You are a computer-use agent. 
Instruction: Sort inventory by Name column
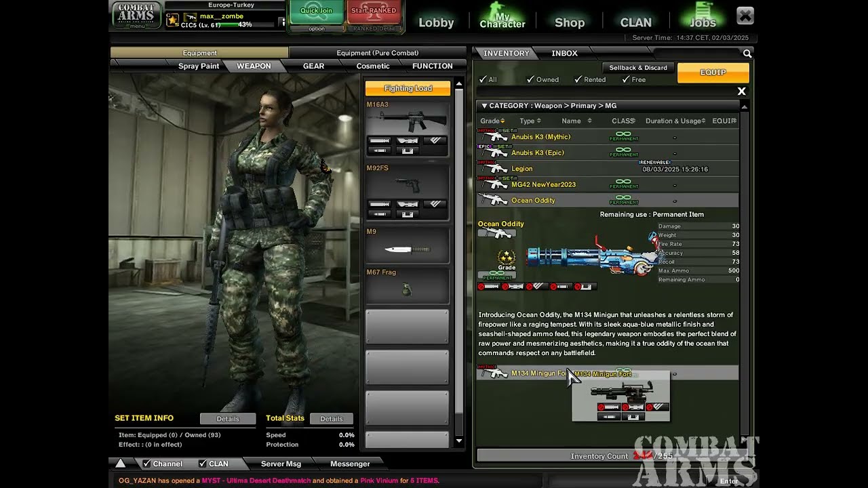click(x=576, y=121)
